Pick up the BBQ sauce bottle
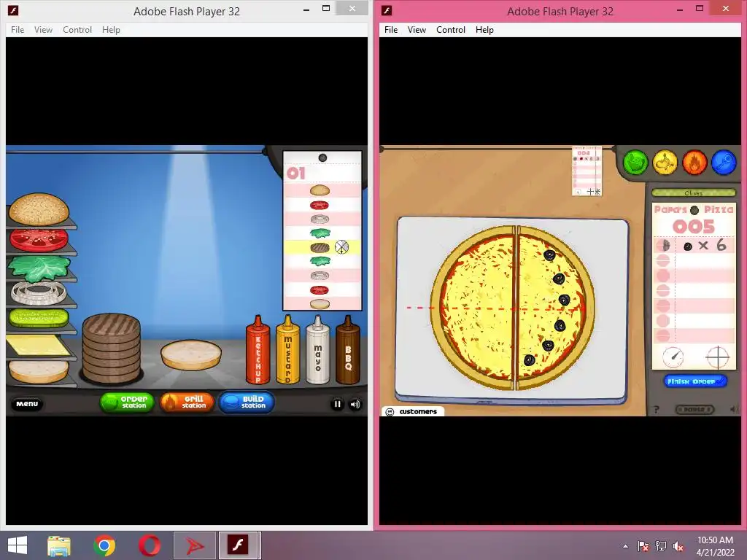This screenshot has height=560, width=747. pyautogui.click(x=348, y=349)
